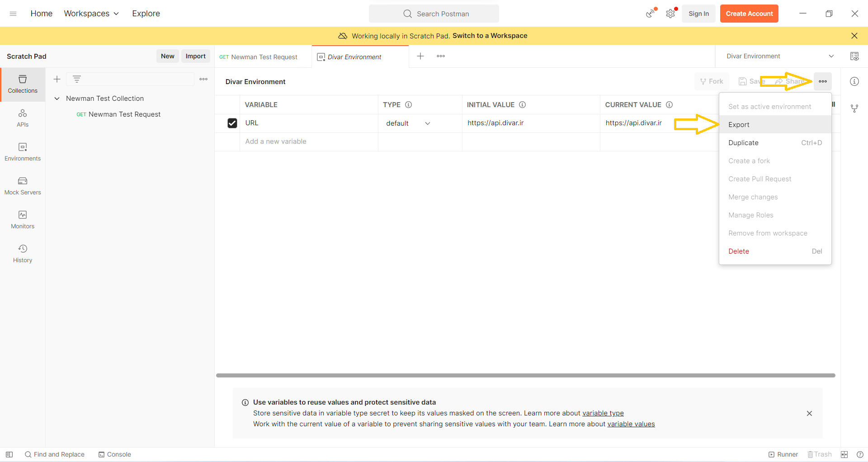Click the filter icon in the sidebar
The height and width of the screenshot is (462, 868).
click(77, 79)
